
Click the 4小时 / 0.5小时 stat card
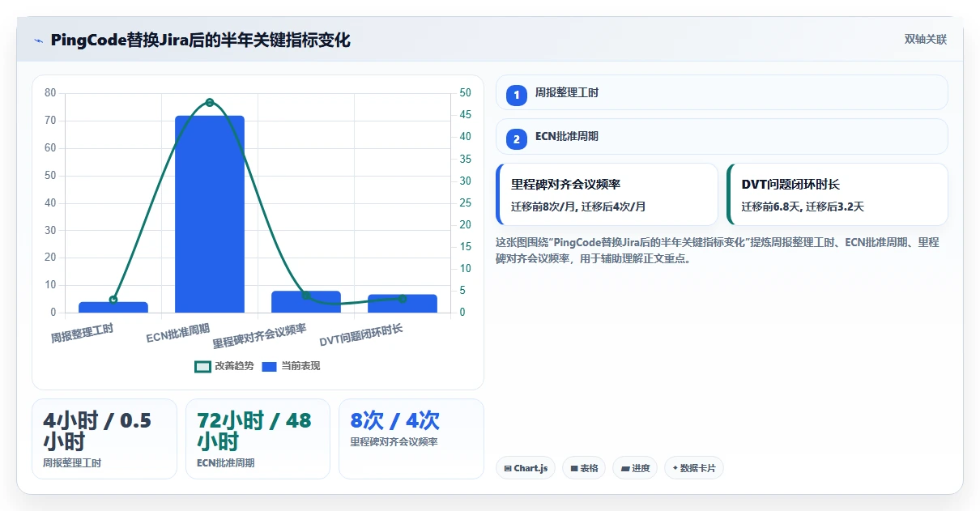point(104,439)
